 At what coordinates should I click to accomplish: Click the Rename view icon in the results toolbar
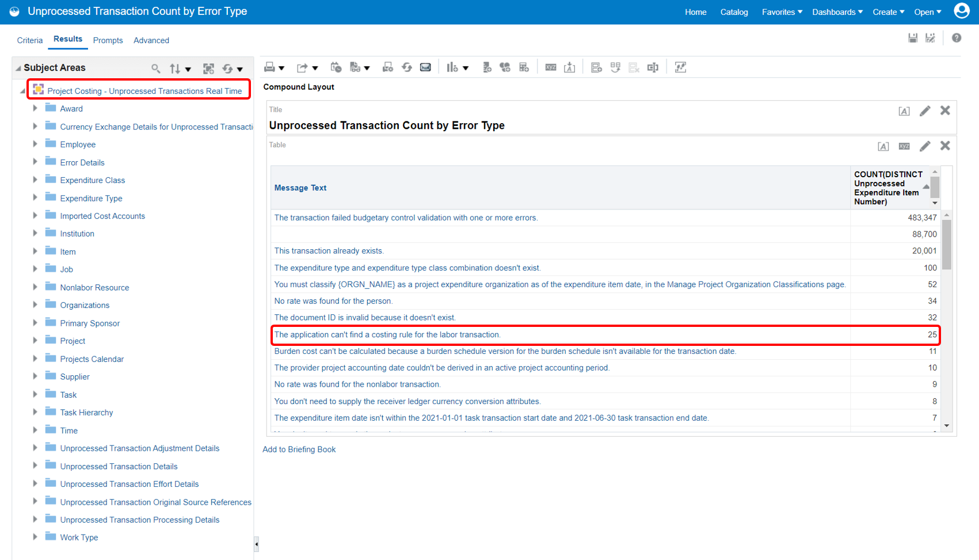[x=653, y=67]
